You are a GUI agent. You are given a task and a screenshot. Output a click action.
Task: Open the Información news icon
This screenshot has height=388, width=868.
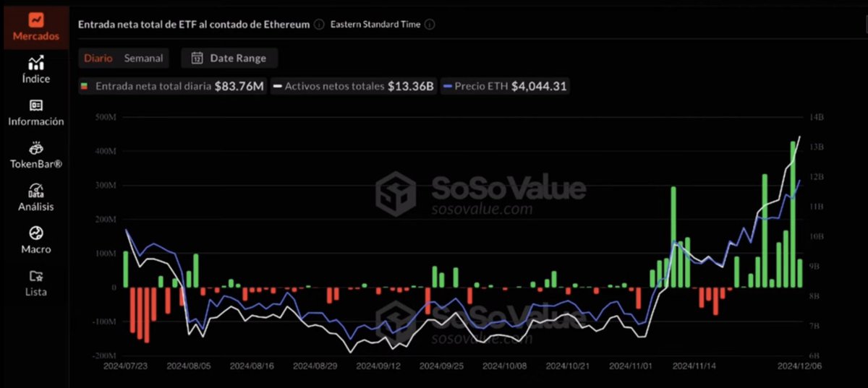36,105
